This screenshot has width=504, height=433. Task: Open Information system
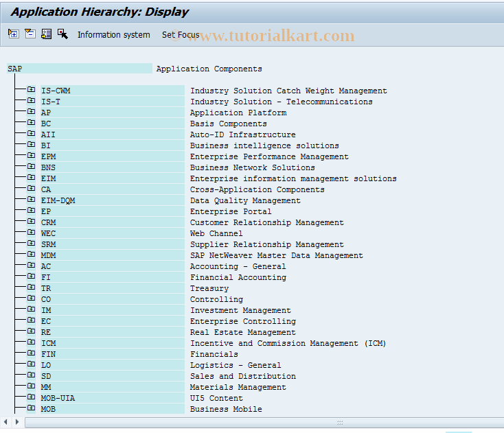pyautogui.click(x=114, y=35)
